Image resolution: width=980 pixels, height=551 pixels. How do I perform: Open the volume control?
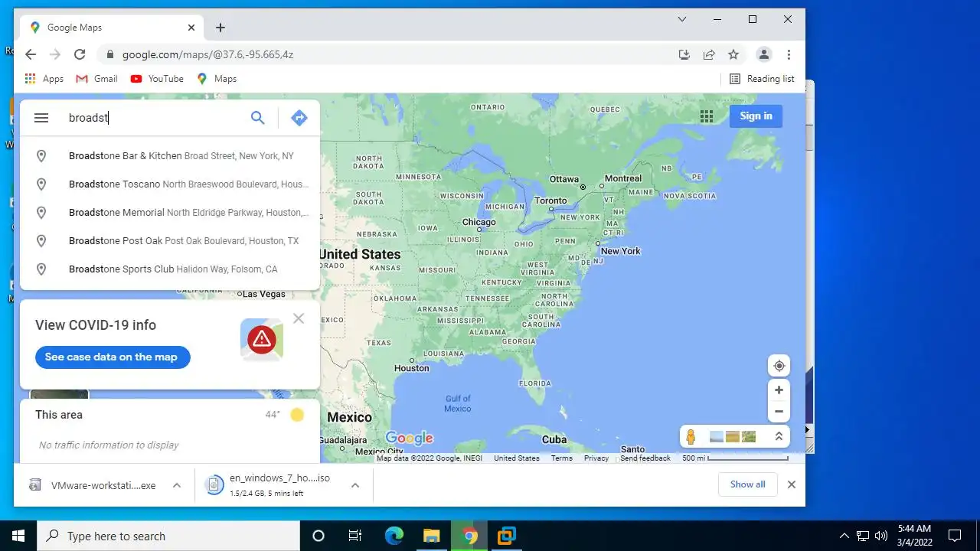[x=881, y=536]
